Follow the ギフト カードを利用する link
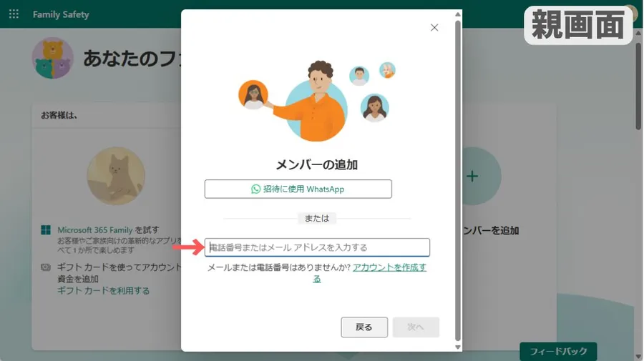Image resolution: width=644 pixels, height=361 pixels. click(x=104, y=291)
